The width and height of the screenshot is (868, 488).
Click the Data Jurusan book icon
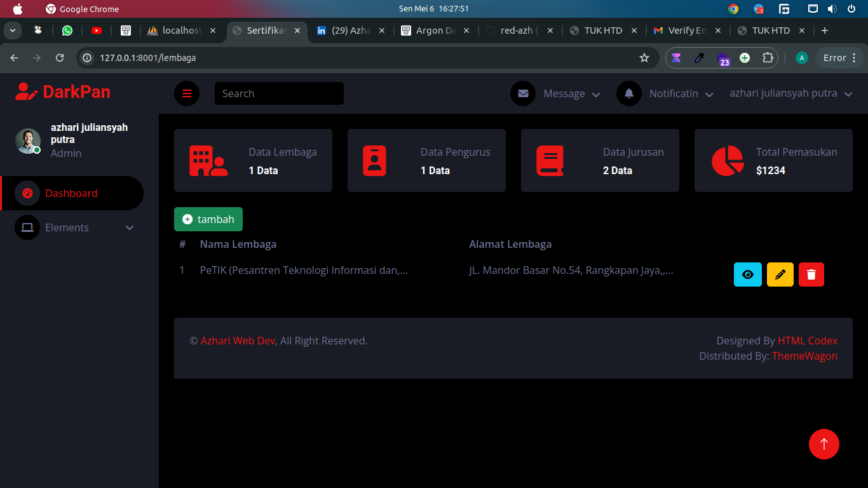pyautogui.click(x=550, y=161)
